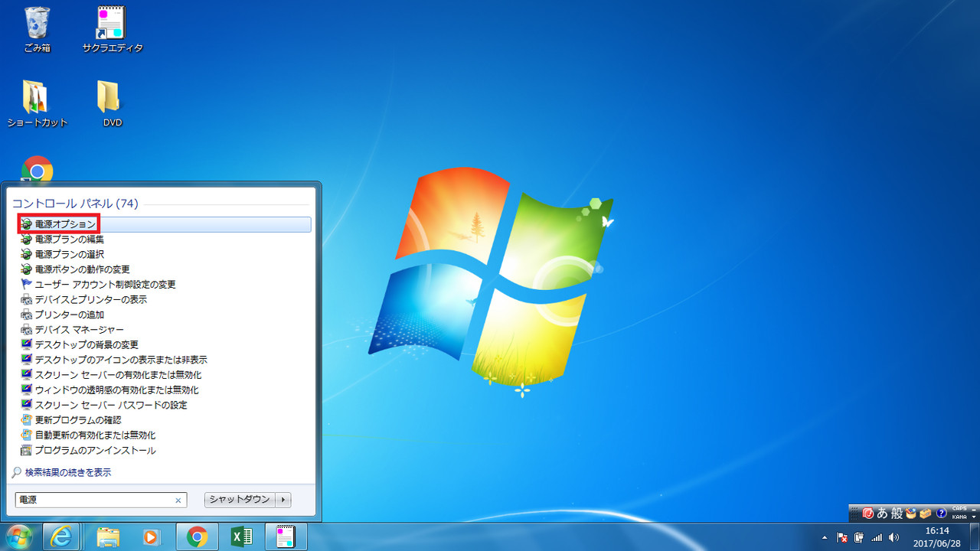The width and height of the screenshot is (980, 551).
Task: Open the Action Center flag icon
Action: point(842,537)
